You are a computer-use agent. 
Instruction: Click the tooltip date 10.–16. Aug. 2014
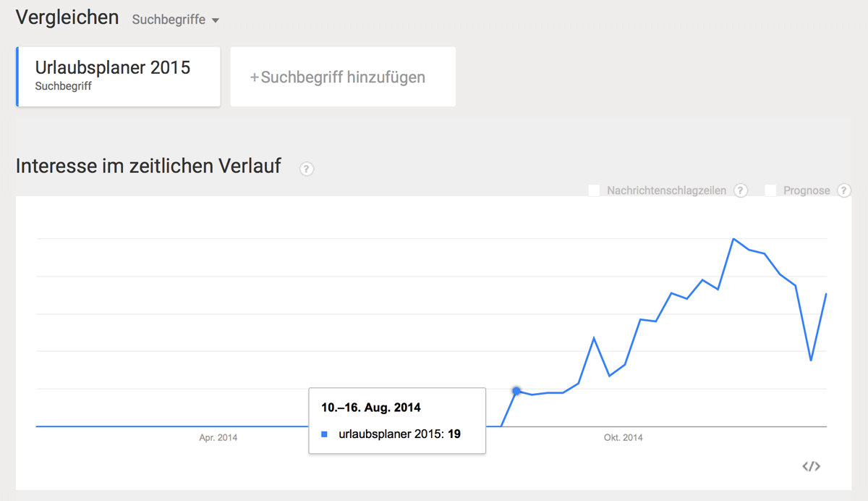coord(371,408)
